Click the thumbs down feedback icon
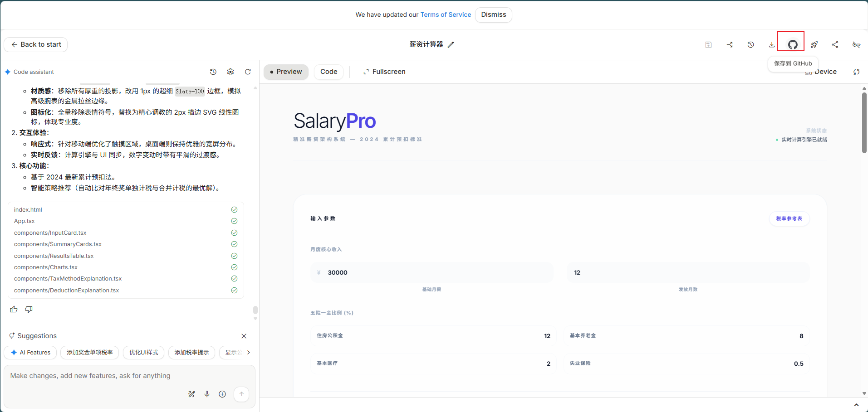The image size is (868, 412). 29,309
